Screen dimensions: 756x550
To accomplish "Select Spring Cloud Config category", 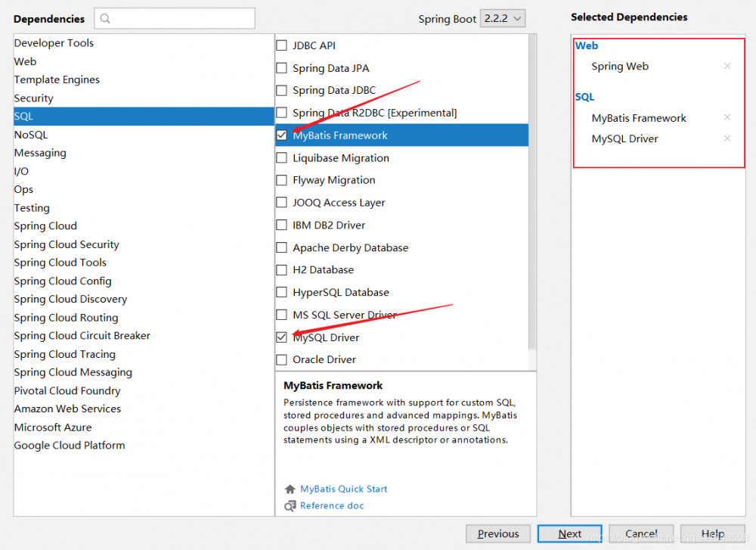I will click(x=144, y=281).
